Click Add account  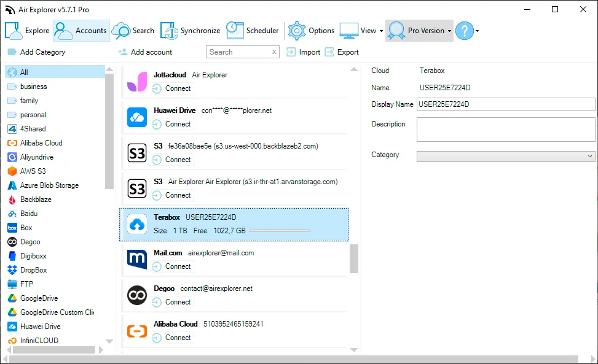145,52
